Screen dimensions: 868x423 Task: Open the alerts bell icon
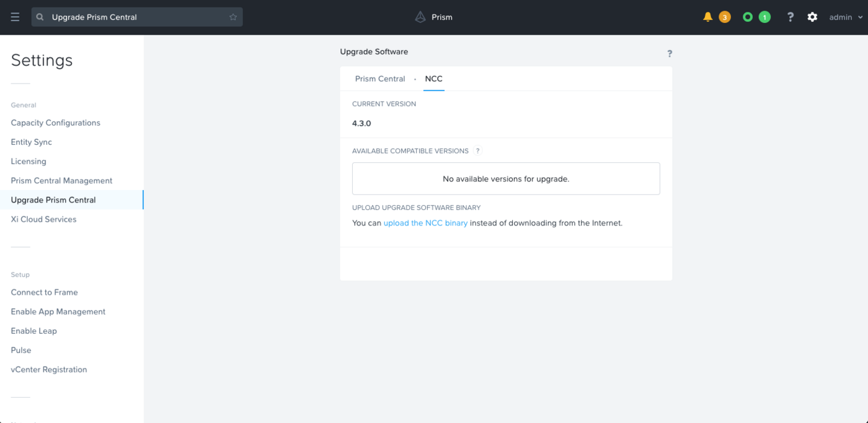pos(707,17)
